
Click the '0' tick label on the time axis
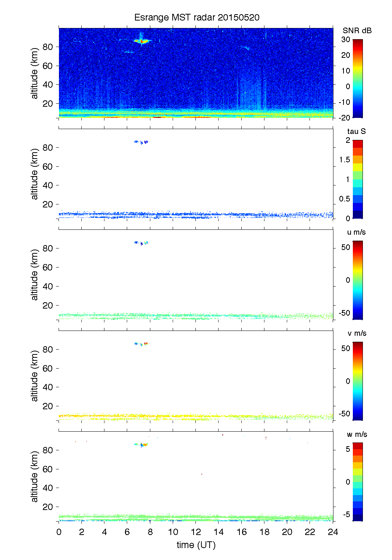point(59,532)
